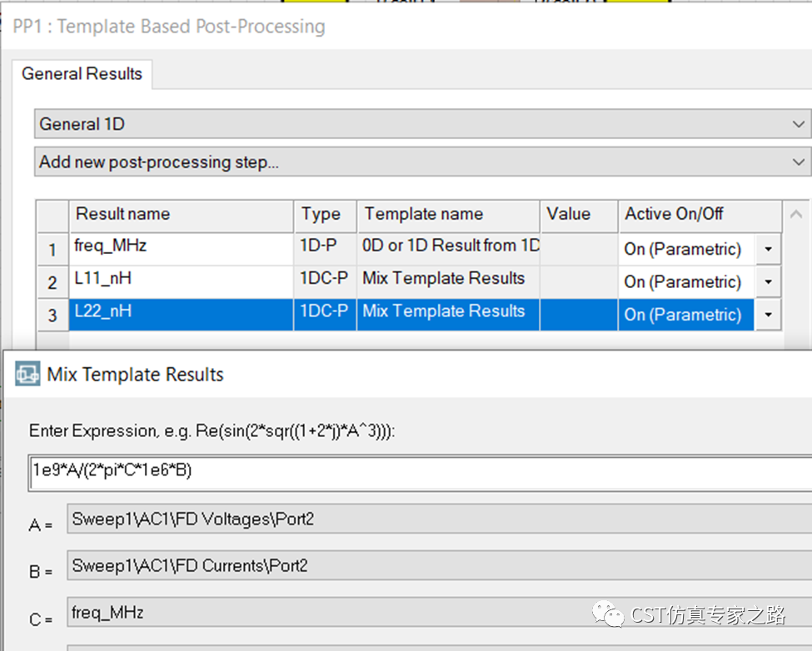This screenshot has height=651, width=812.
Task: Select the L22_nH result name cell
Action: tap(182, 315)
